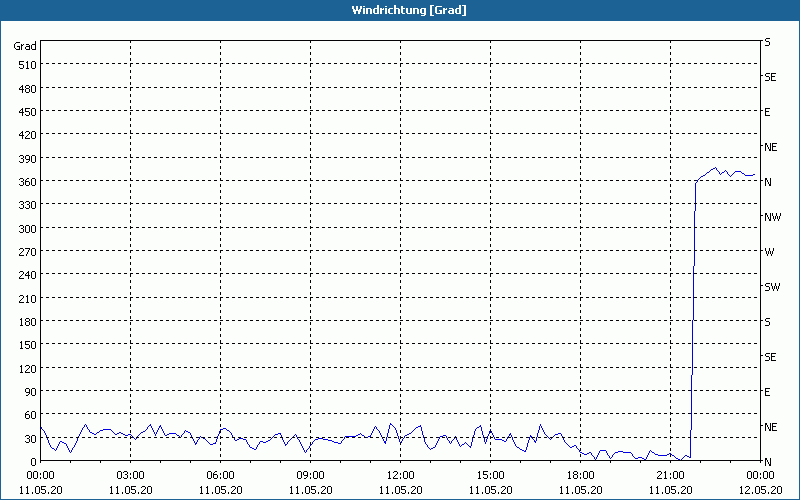This screenshot has height=500, width=800.
Task: Click the 15:00 time label
Action: [x=490, y=476]
